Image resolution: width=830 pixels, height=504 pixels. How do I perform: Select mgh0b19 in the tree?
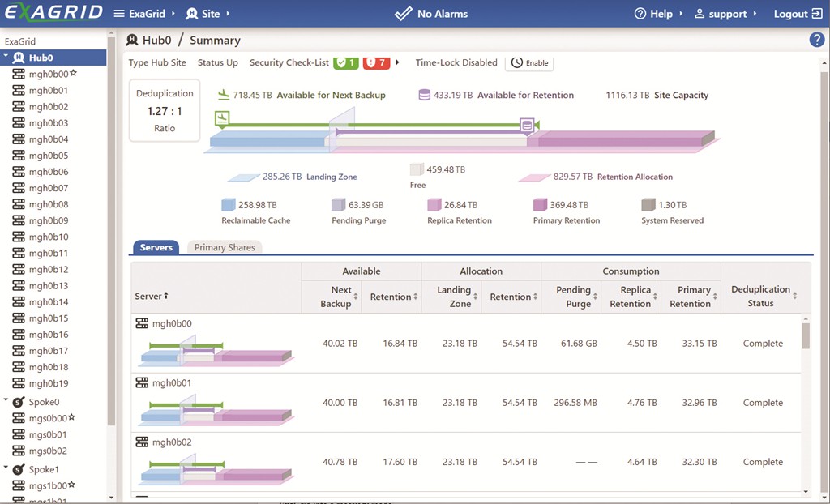(48, 383)
